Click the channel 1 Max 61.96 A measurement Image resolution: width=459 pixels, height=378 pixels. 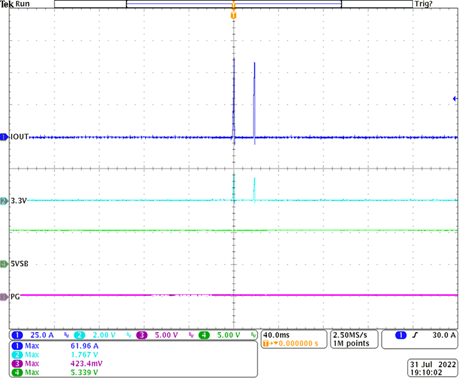(x=55, y=346)
